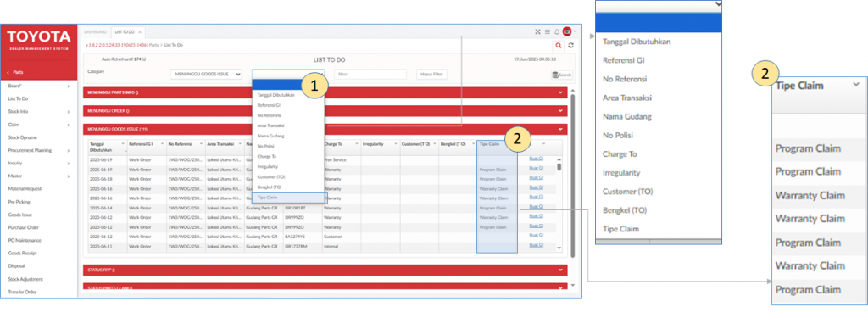This screenshot has width=868, height=329.
Task: Click the first Buat GI link
Action: [537, 159]
